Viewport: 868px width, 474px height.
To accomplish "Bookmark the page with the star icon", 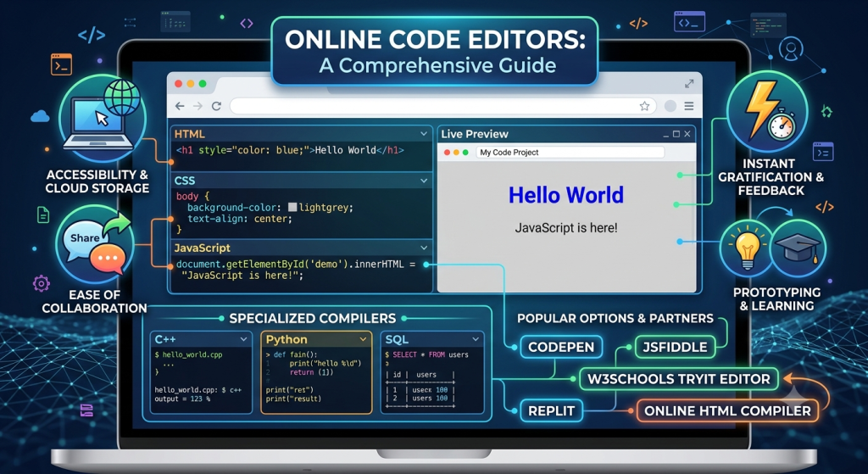I will pyautogui.click(x=644, y=106).
